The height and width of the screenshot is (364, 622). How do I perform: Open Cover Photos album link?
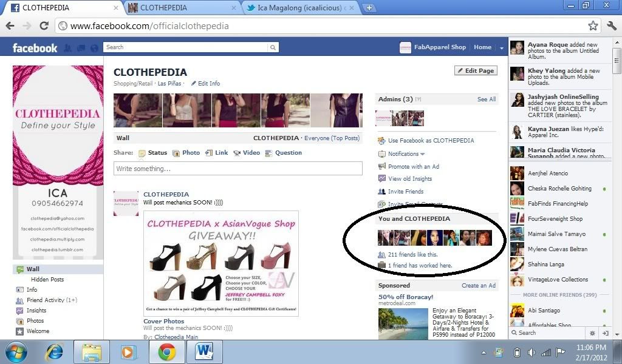[x=164, y=321]
